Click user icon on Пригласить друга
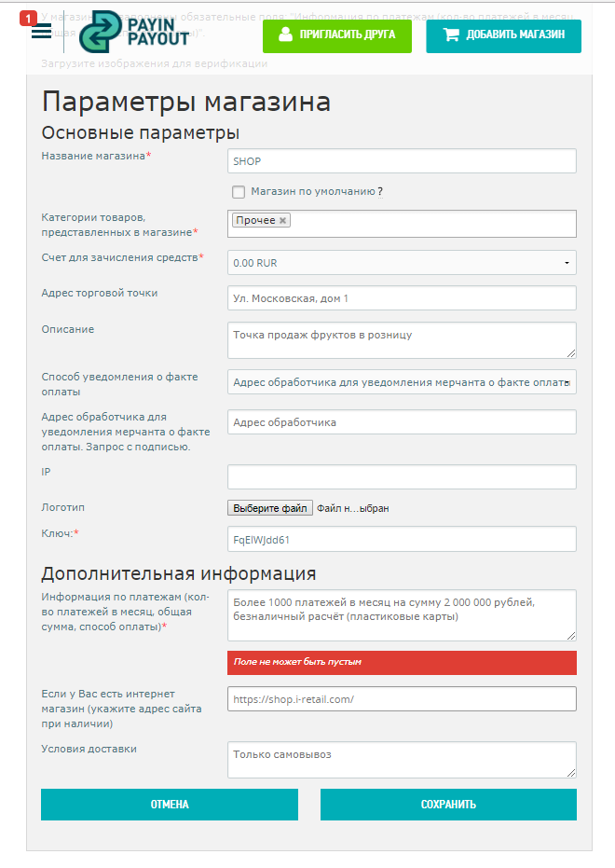Viewport: 615px width, 868px height. click(x=286, y=35)
